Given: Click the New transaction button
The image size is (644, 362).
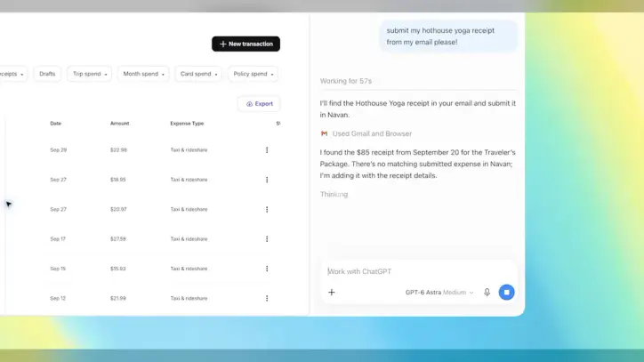Looking at the screenshot, I should coord(246,44).
